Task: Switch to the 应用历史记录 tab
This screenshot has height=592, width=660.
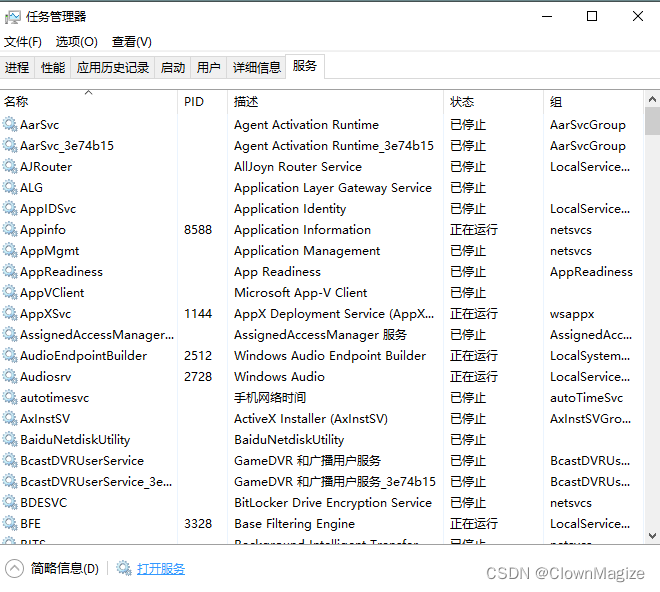Action: (113, 67)
